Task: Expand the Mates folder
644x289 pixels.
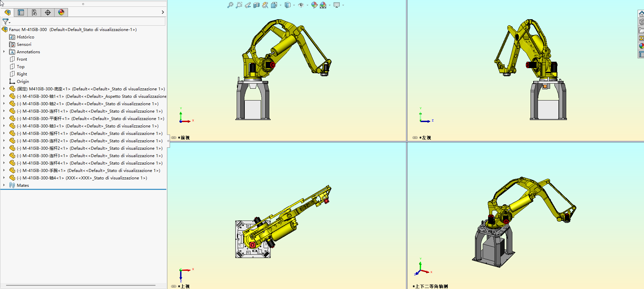Action: coord(4,185)
